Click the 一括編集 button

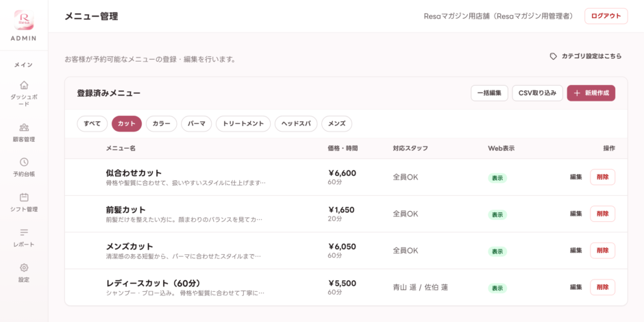[489, 93]
